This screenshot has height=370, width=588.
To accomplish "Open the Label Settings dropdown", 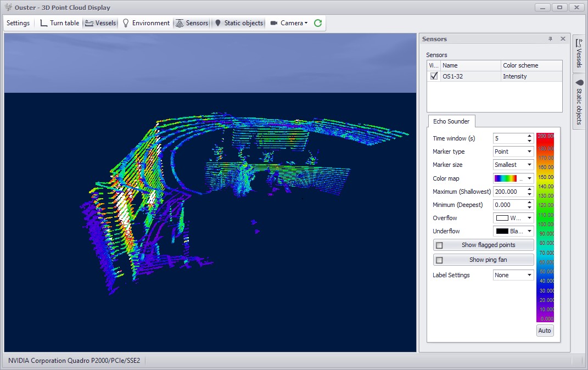I will point(513,275).
